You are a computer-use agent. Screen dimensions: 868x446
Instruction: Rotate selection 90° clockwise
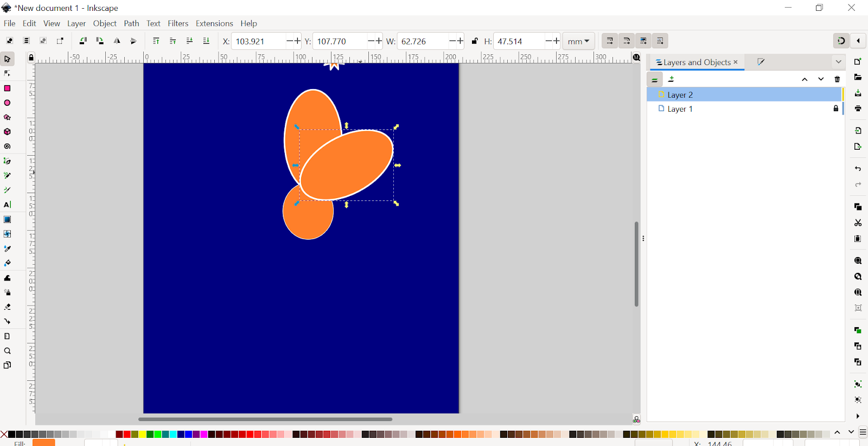click(x=100, y=41)
